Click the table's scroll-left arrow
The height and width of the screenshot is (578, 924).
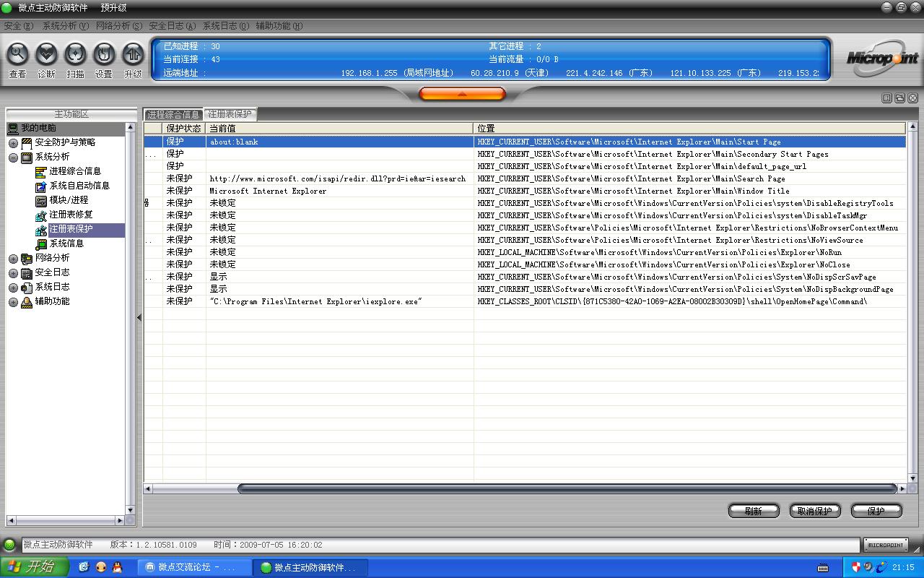[x=148, y=489]
